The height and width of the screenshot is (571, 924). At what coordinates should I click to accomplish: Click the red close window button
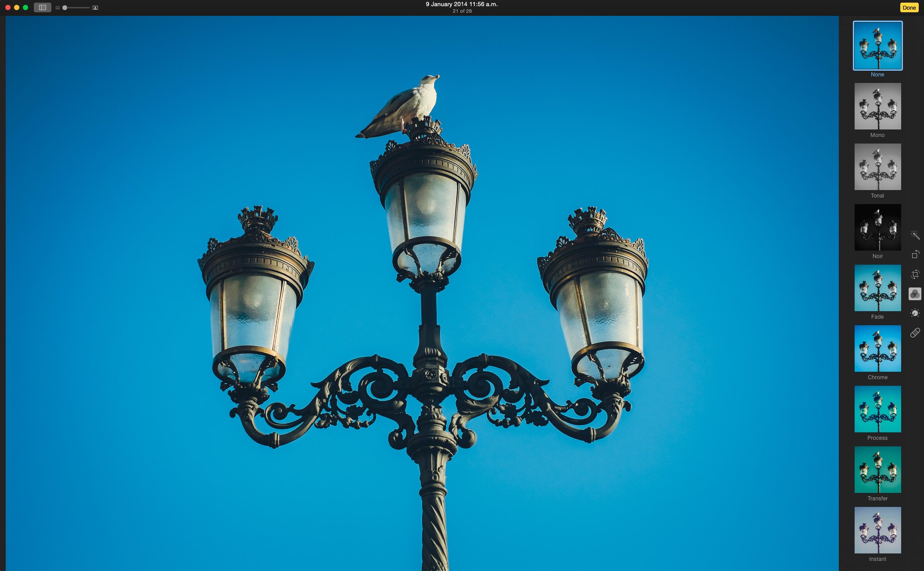pos(7,7)
